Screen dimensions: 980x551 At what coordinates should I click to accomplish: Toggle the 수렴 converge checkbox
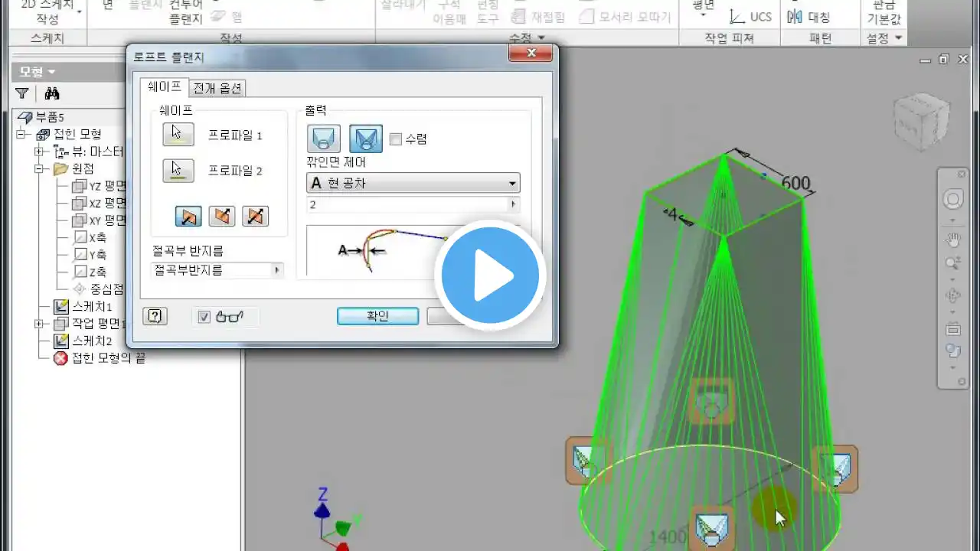pyautogui.click(x=396, y=139)
